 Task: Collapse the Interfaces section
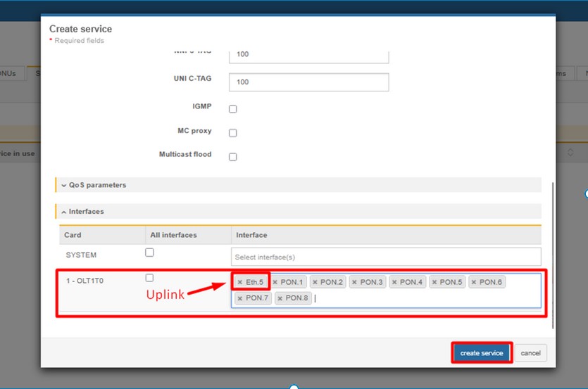(x=86, y=211)
